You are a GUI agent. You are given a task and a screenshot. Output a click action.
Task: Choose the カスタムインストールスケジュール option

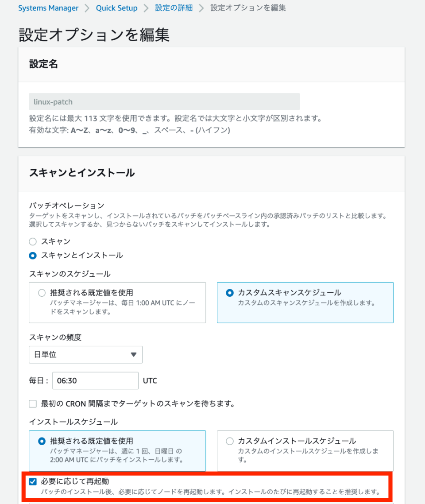click(x=230, y=441)
